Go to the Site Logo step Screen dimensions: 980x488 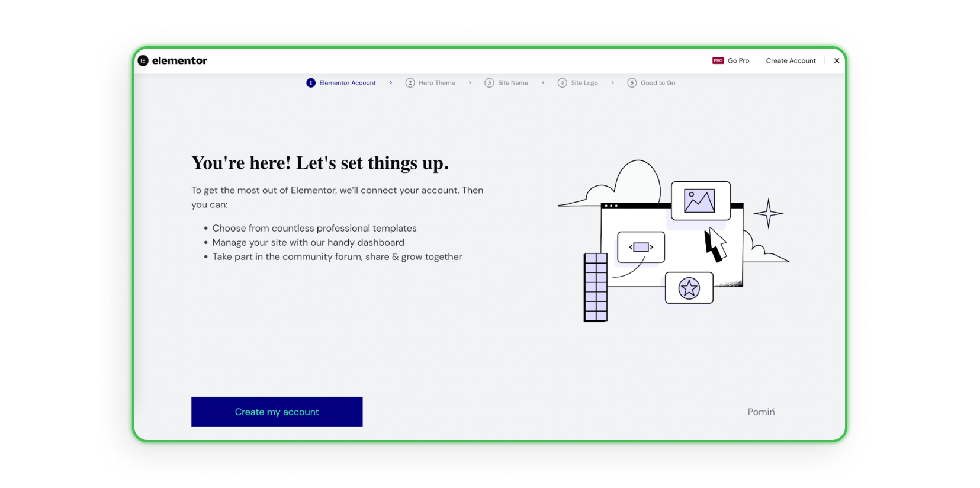click(x=578, y=83)
